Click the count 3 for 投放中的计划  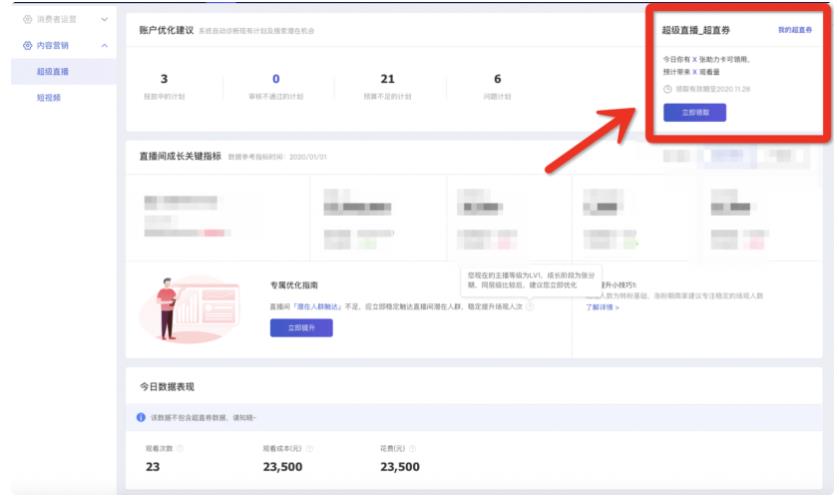(164, 79)
